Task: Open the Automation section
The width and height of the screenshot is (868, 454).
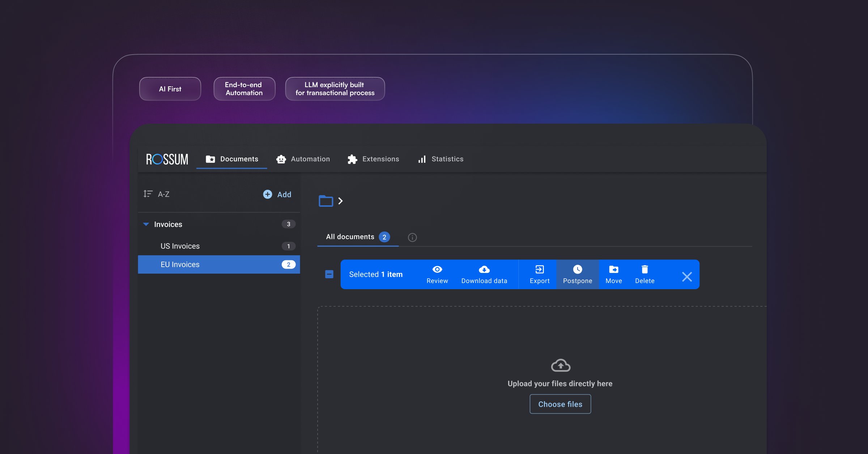Action: pyautogui.click(x=303, y=159)
